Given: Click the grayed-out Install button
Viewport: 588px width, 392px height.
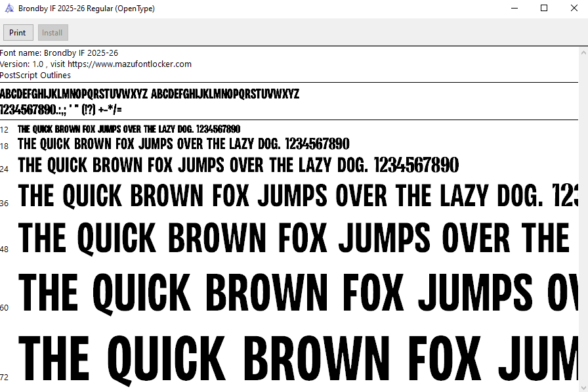Looking at the screenshot, I should (x=52, y=33).
